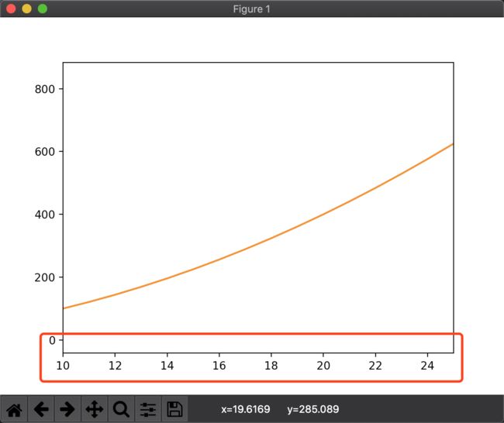Activate the Zoom to rectangle magnifier
The image size is (504, 423).
[121, 409]
